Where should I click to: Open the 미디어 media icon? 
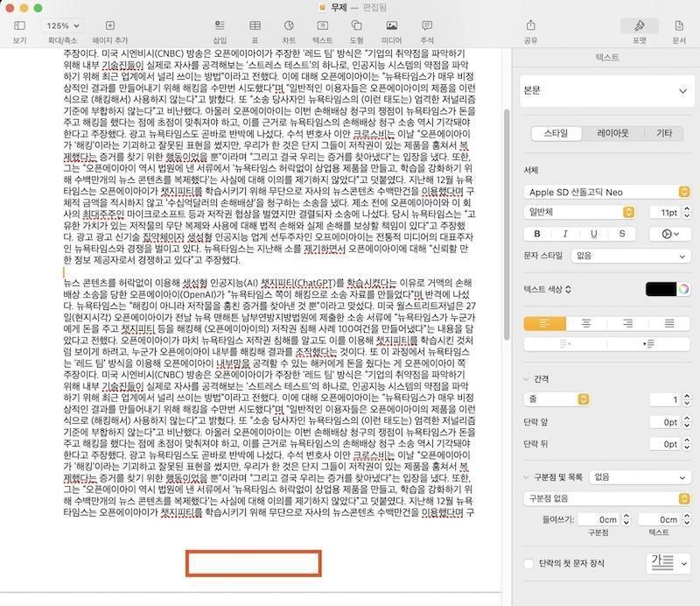pos(391,25)
